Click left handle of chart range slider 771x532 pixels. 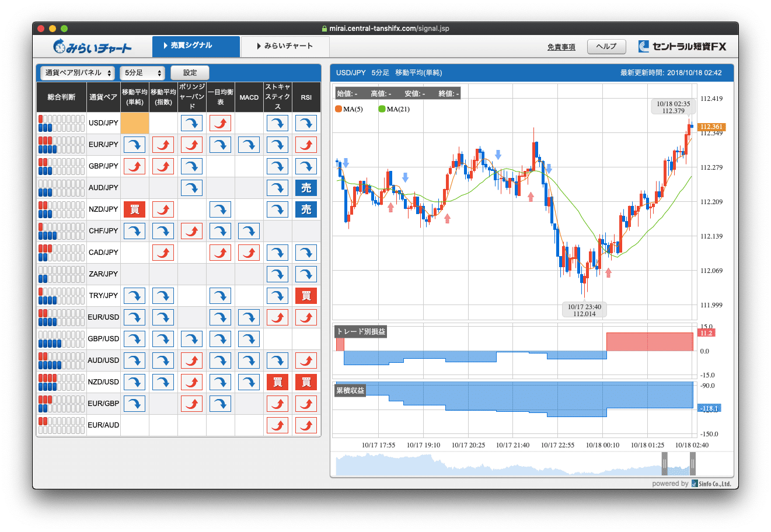point(664,464)
